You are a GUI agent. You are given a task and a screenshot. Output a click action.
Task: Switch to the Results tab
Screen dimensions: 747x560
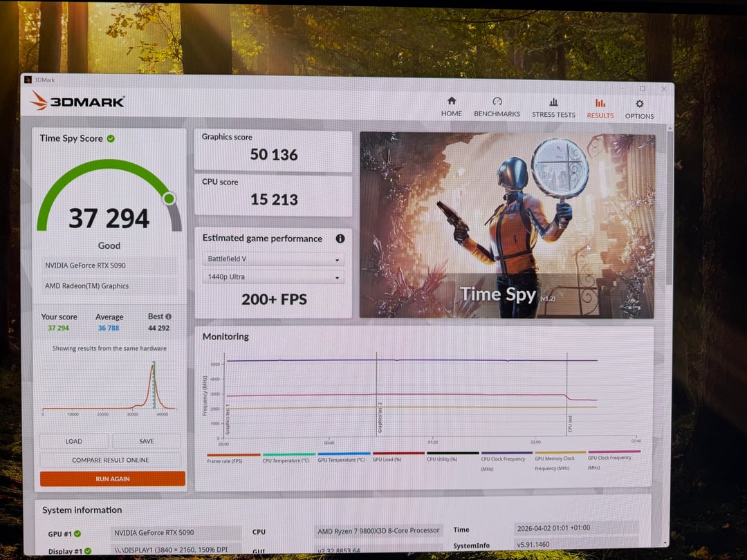pos(600,107)
